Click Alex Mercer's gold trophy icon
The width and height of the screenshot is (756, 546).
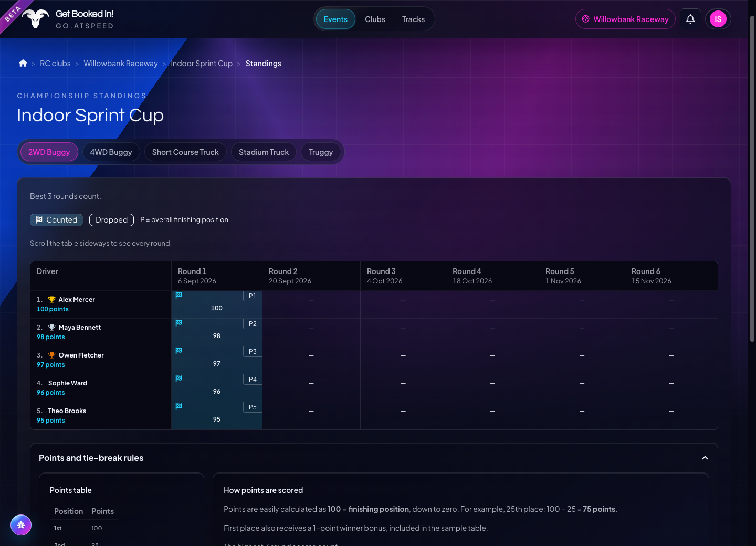(x=52, y=300)
